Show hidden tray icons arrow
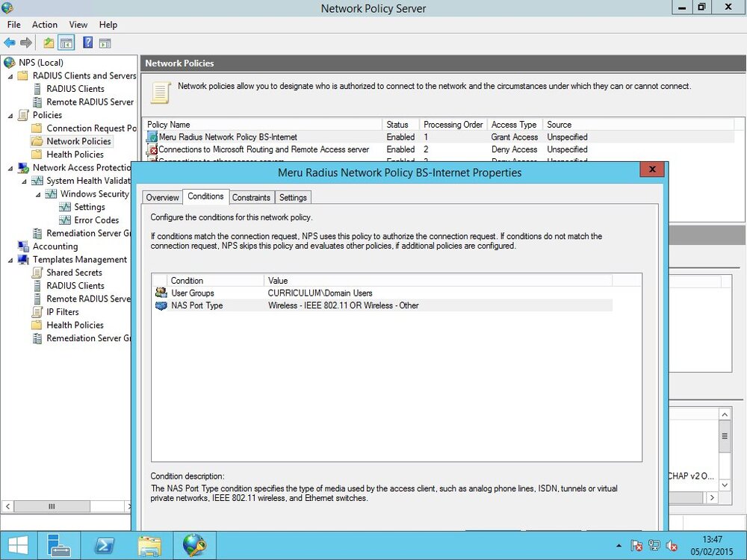The height and width of the screenshot is (560, 747). point(619,545)
